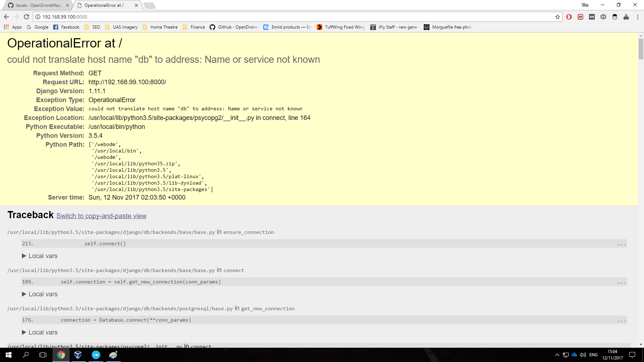Select the Apps entry in bookmarks bar

click(x=16, y=27)
